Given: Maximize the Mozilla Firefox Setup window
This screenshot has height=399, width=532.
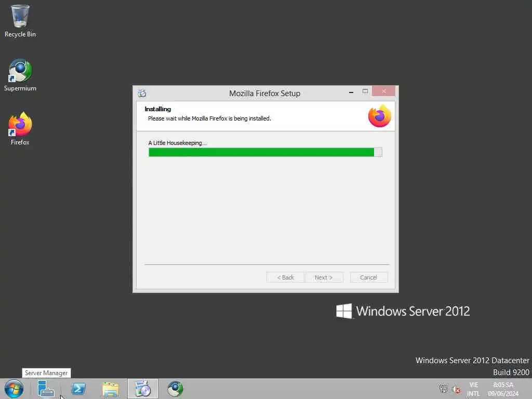Looking at the screenshot, I should tap(365, 91).
